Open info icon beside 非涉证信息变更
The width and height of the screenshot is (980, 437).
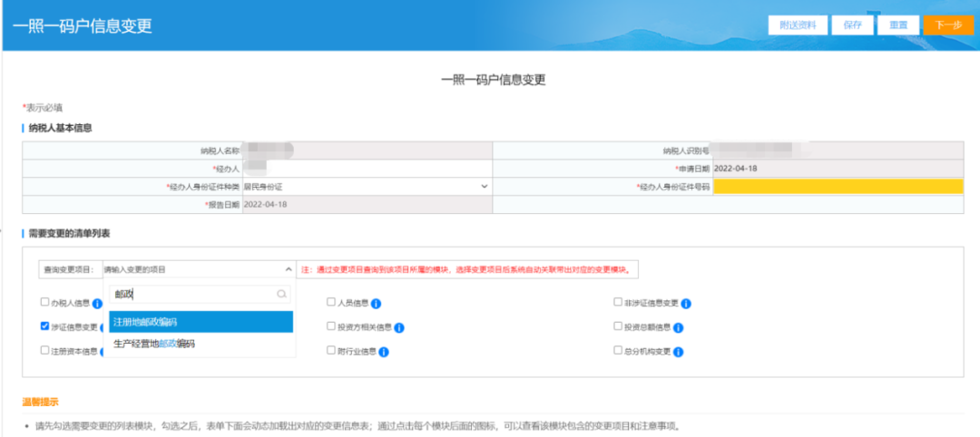686,304
